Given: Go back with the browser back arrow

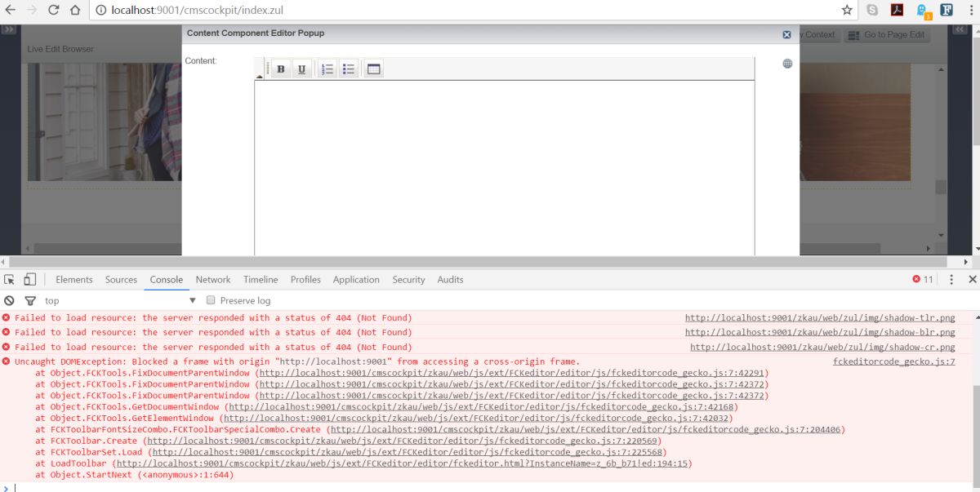Looking at the screenshot, I should click(x=11, y=11).
